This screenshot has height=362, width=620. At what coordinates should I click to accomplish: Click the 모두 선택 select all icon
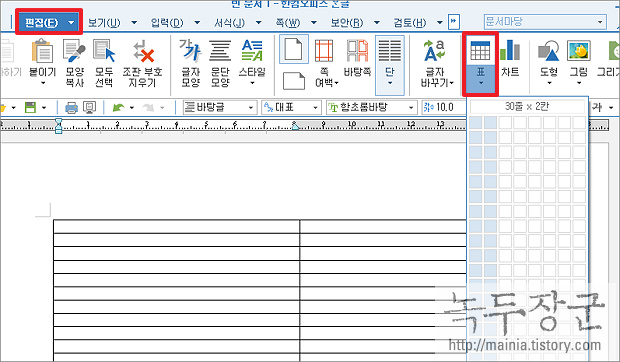click(104, 62)
